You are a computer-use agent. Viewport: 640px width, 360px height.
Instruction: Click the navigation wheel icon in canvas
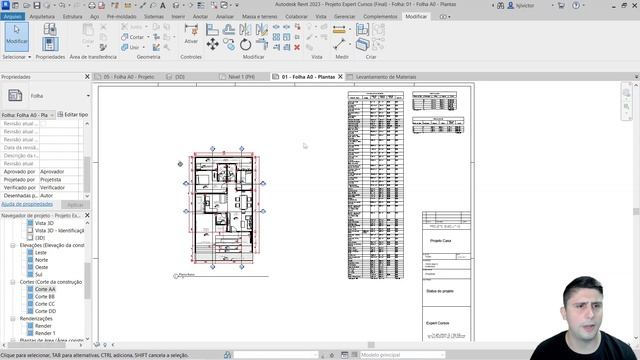tap(626, 93)
